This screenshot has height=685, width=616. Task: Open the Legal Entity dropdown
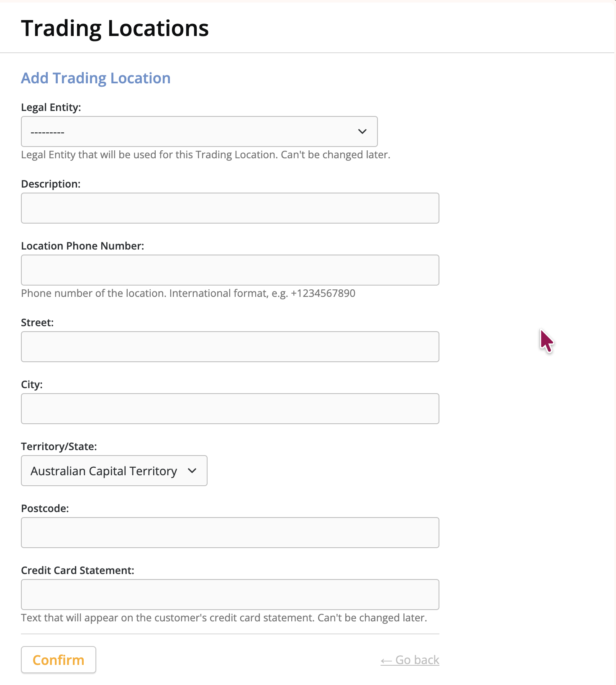(x=199, y=131)
